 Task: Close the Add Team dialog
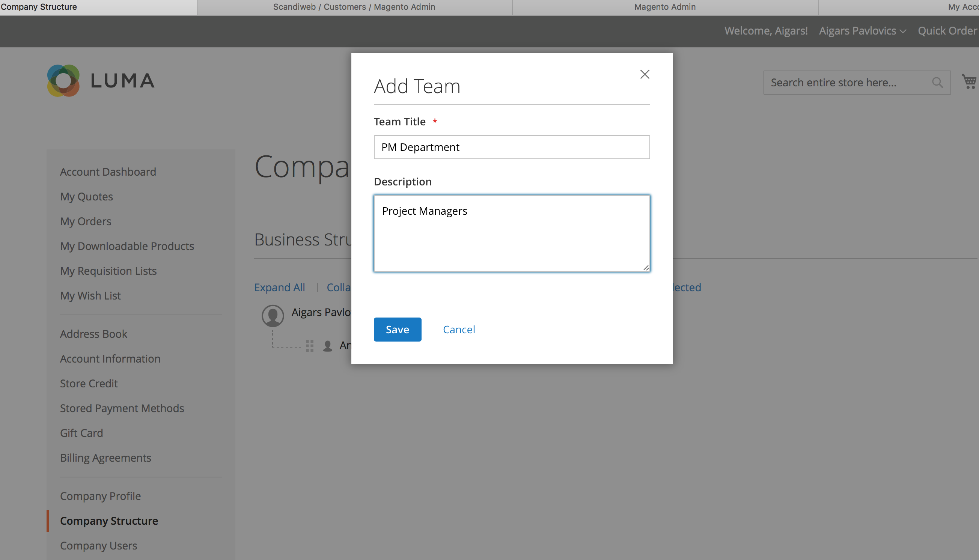644,74
